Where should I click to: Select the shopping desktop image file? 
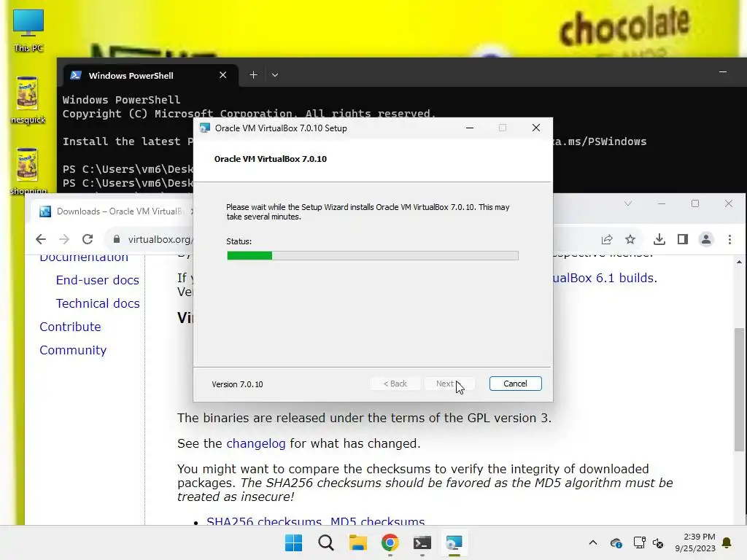28,171
